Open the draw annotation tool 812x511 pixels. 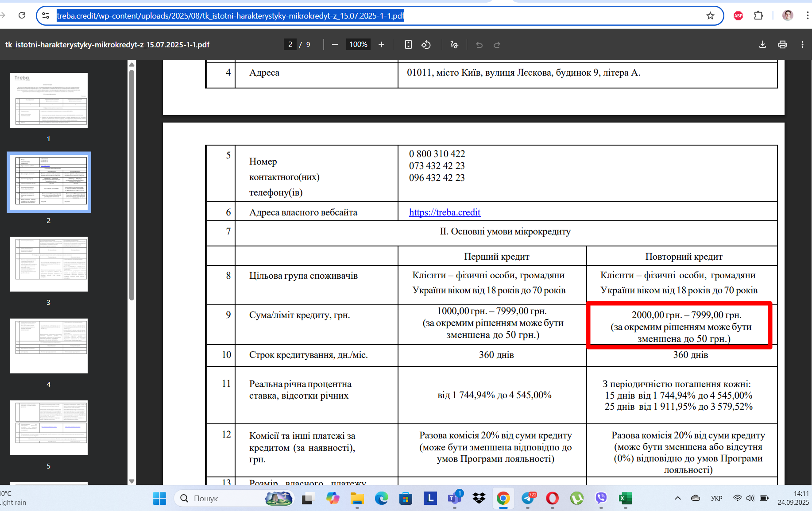point(454,44)
